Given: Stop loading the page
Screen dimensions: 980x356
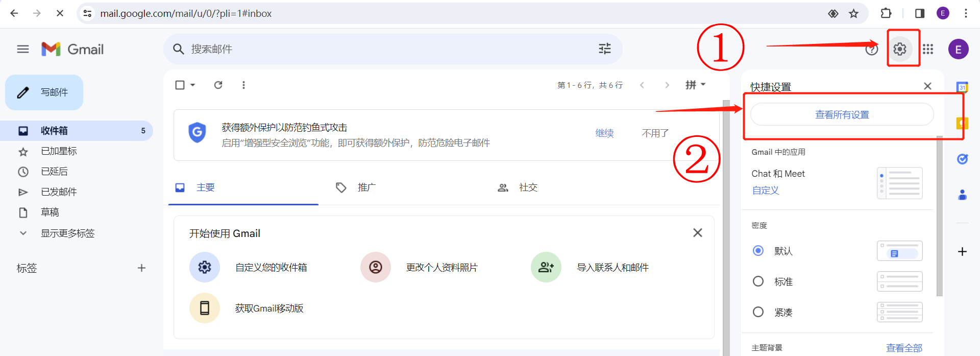Looking at the screenshot, I should pos(60,13).
